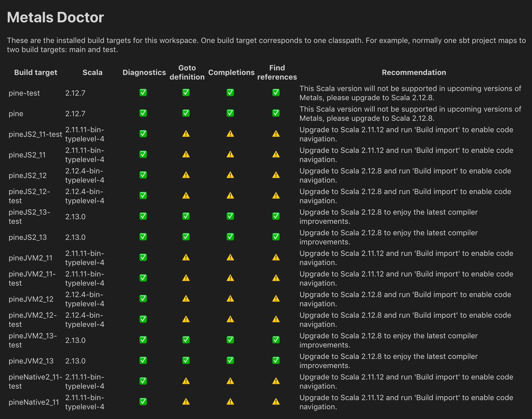
Task: Click pineJS2_12 Scala version 2.12.4-bin-typelevel-4
Action: pos(85,175)
